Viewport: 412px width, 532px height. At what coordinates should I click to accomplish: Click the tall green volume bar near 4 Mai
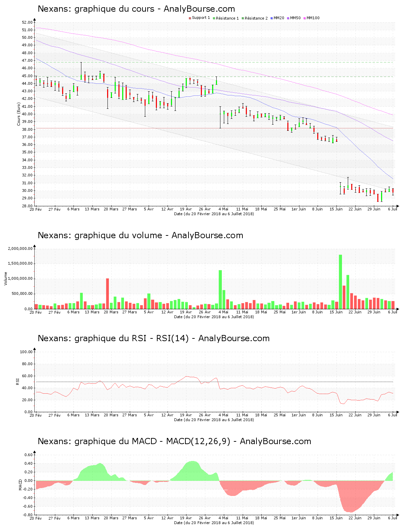pos(220,289)
